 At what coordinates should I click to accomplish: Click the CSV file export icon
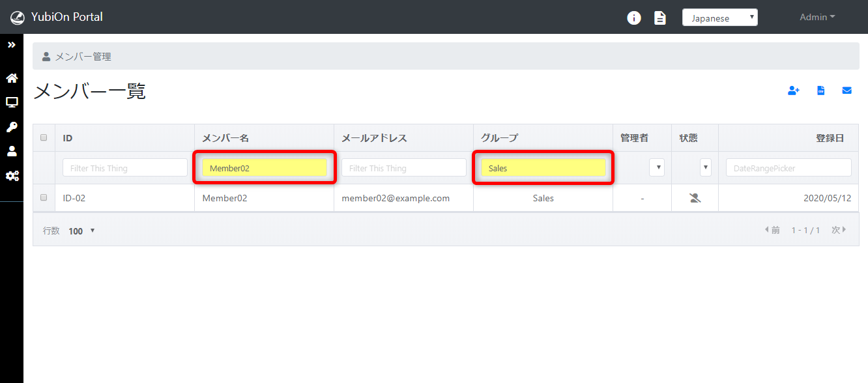pos(821,91)
